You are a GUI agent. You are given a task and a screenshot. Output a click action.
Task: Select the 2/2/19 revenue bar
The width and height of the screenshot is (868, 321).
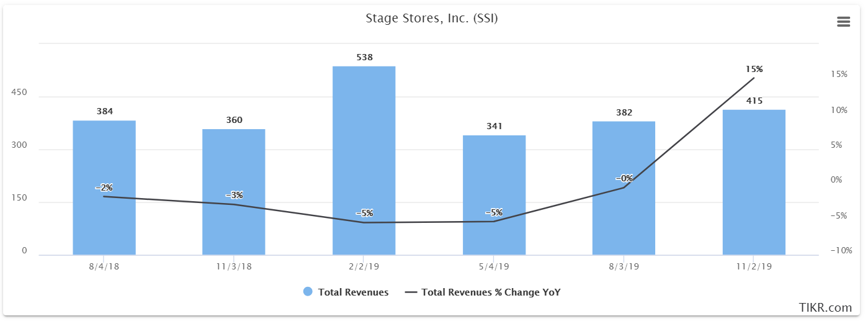[364, 161]
